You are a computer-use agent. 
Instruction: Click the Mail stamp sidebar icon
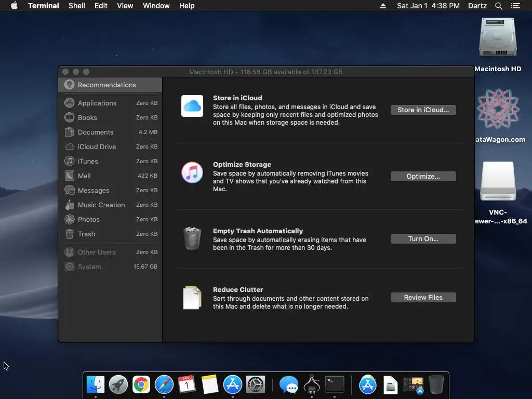coord(70,176)
